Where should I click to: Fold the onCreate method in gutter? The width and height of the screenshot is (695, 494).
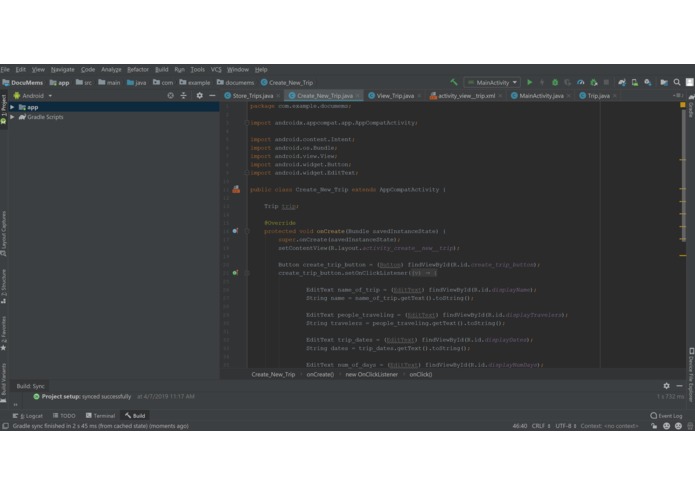(x=247, y=231)
